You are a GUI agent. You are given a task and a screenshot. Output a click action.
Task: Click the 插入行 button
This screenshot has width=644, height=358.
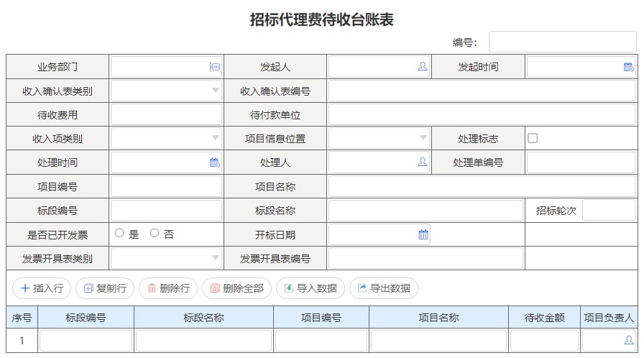[x=42, y=288]
